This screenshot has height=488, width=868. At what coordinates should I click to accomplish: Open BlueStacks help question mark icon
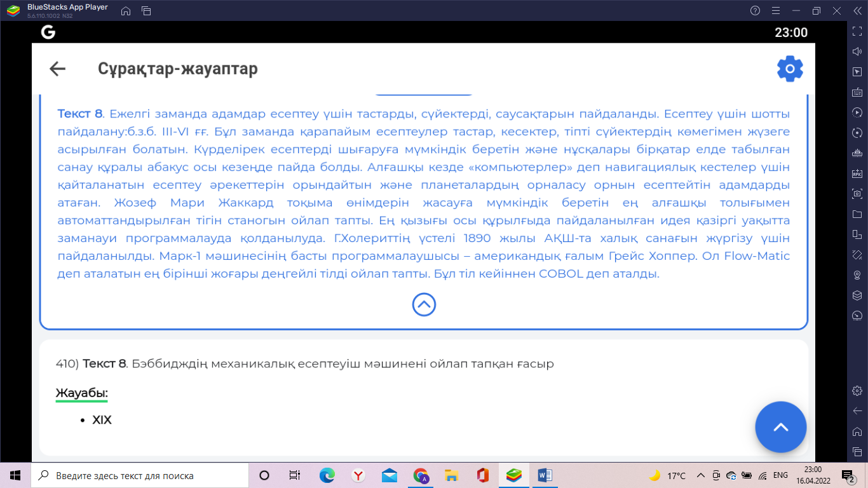click(x=755, y=11)
